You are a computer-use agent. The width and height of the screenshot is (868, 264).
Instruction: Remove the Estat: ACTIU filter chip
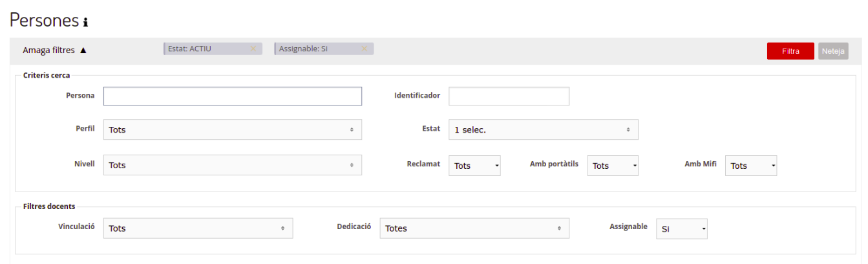click(253, 49)
